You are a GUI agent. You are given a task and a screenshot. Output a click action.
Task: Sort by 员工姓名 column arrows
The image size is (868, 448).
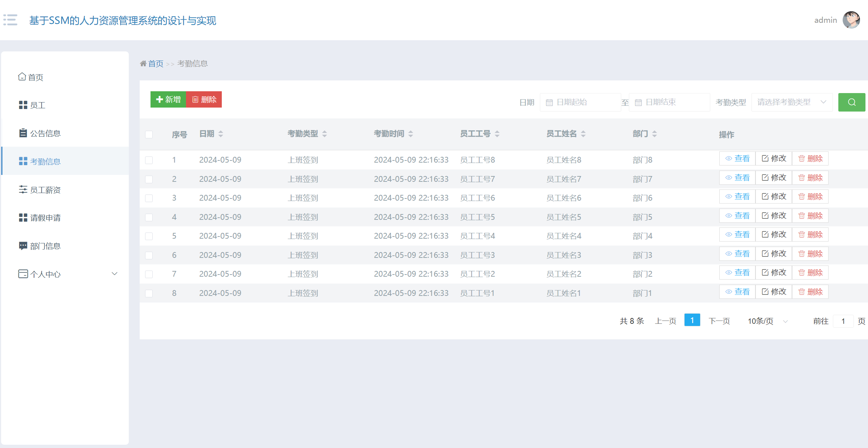point(583,134)
